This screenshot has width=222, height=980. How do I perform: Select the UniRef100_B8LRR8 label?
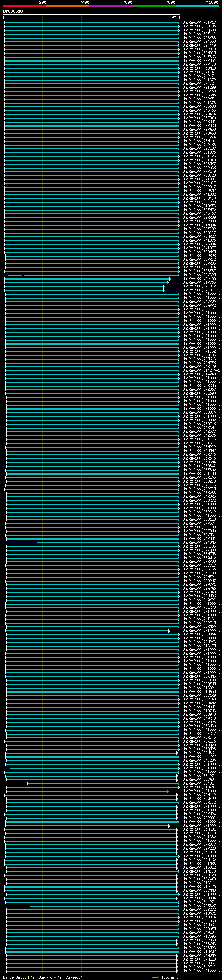[x=199, y=202]
